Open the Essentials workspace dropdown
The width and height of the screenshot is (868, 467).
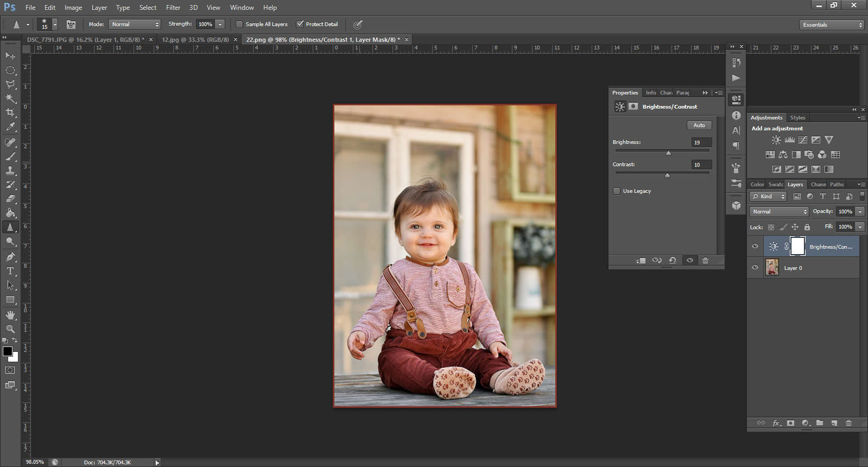(831, 25)
